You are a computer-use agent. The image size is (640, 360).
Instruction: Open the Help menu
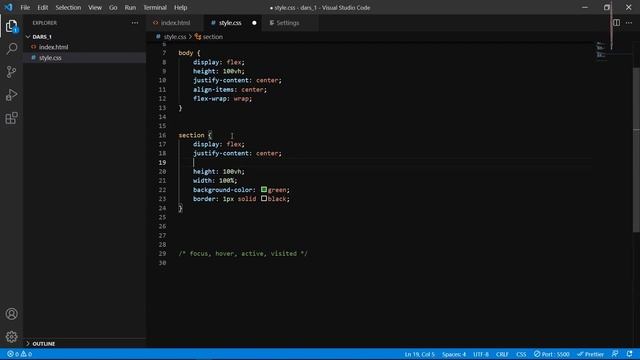180,7
